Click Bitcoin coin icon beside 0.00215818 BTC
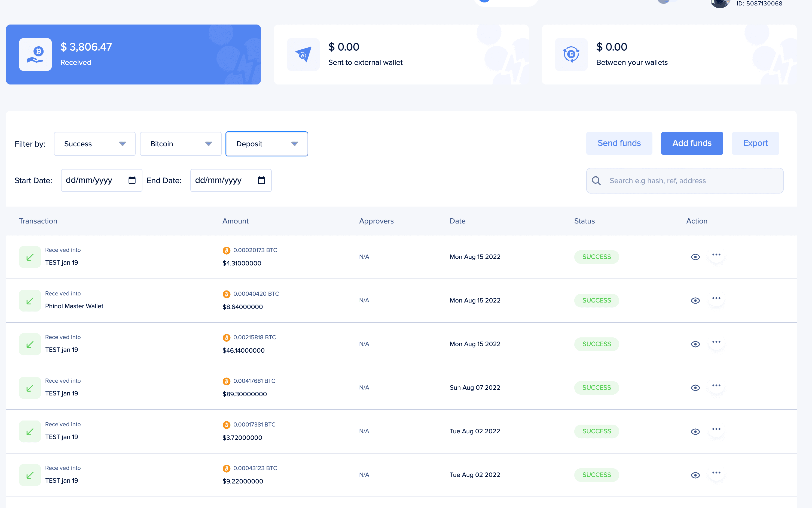The width and height of the screenshot is (812, 508). click(x=227, y=338)
